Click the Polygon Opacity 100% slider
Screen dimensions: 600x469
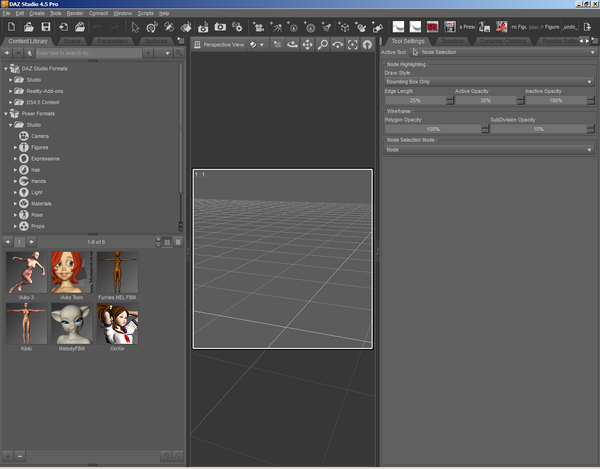(433, 129)
